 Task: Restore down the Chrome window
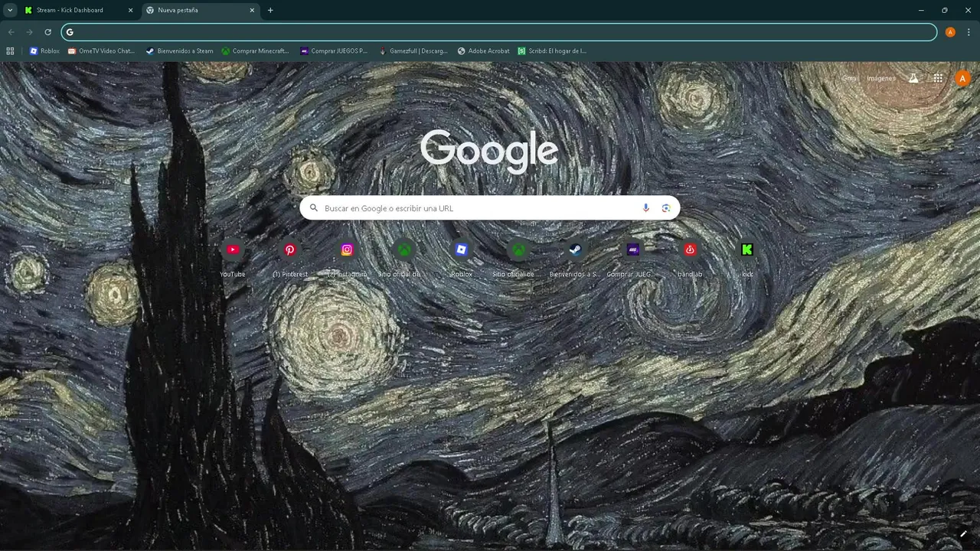[945, 10]
